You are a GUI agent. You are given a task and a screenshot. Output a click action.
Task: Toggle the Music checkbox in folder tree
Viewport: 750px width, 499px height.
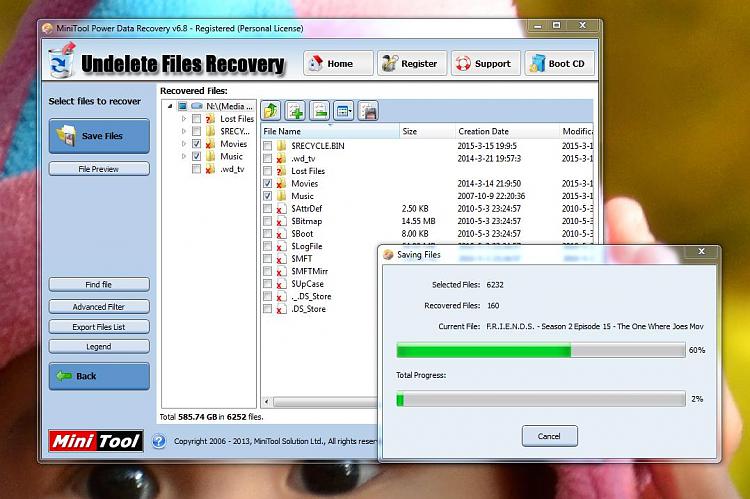coord(196,157)
